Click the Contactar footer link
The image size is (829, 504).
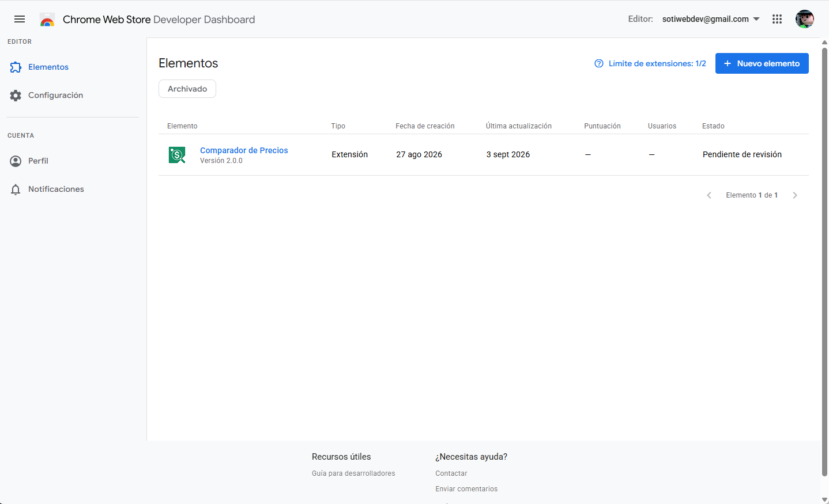pos(451,473)
